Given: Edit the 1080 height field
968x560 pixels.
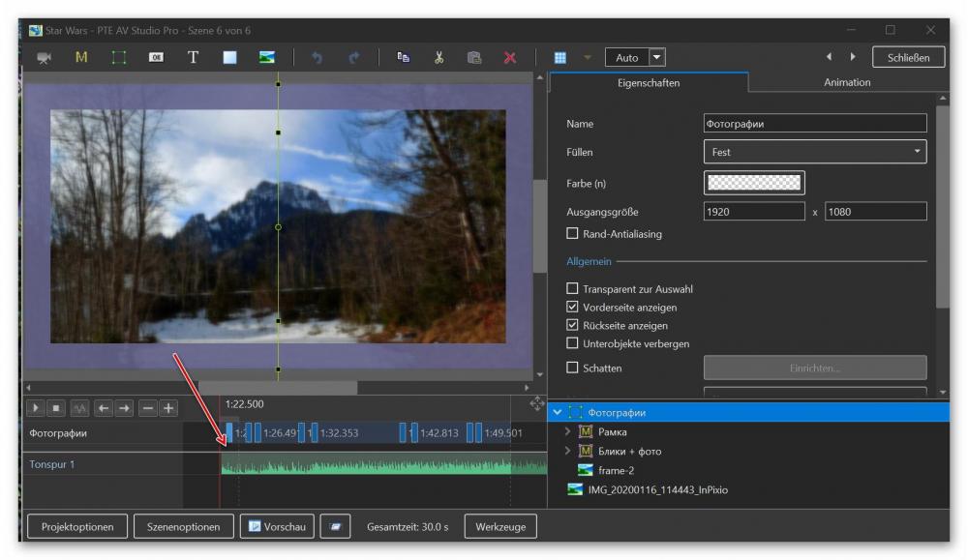Looking at the screenshot, I should click(875, 212).
